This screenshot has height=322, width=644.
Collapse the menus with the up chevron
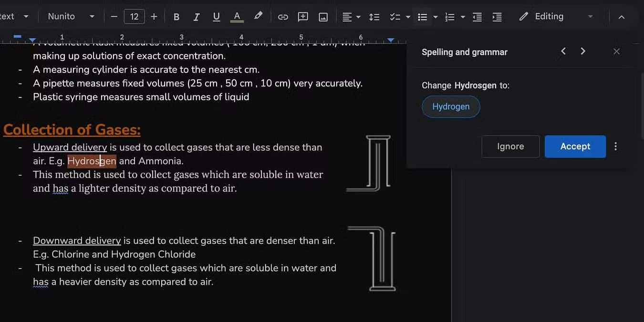pos(621,17)
